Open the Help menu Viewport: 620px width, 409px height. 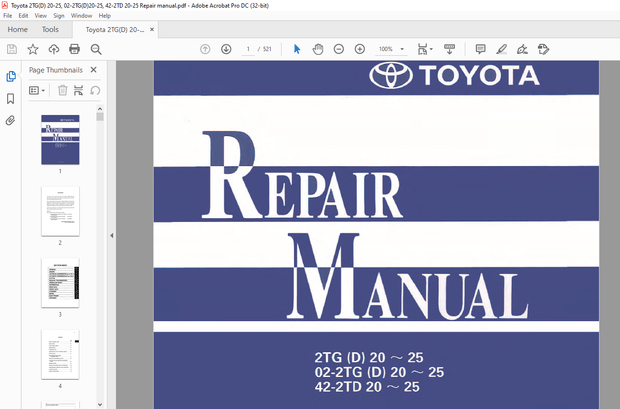[104, 16]
